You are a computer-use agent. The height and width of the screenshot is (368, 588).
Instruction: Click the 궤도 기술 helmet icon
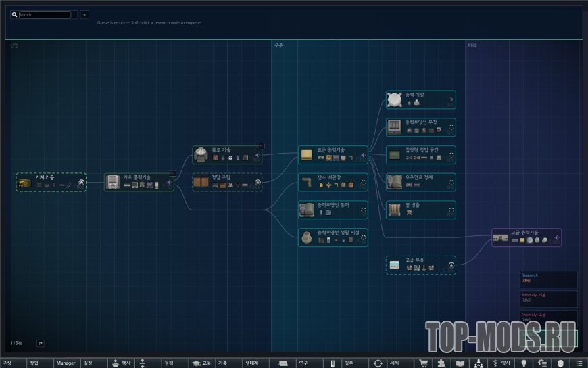pos(201,155)
